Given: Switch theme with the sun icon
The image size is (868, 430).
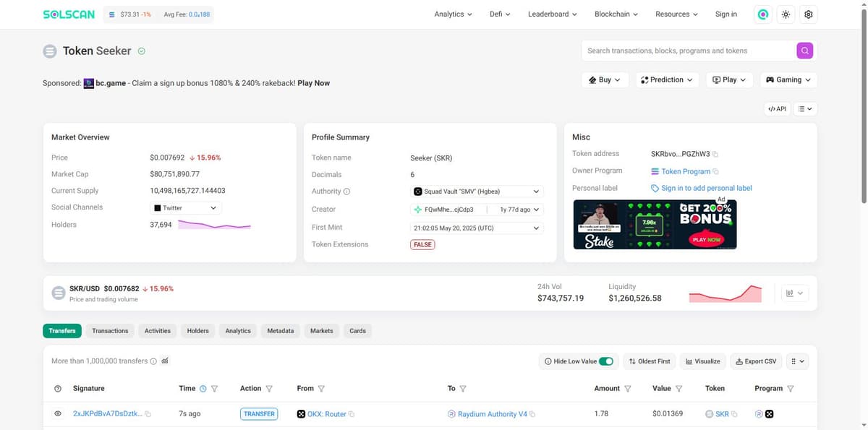Looking at the screenshot, I should coord(786,14).
